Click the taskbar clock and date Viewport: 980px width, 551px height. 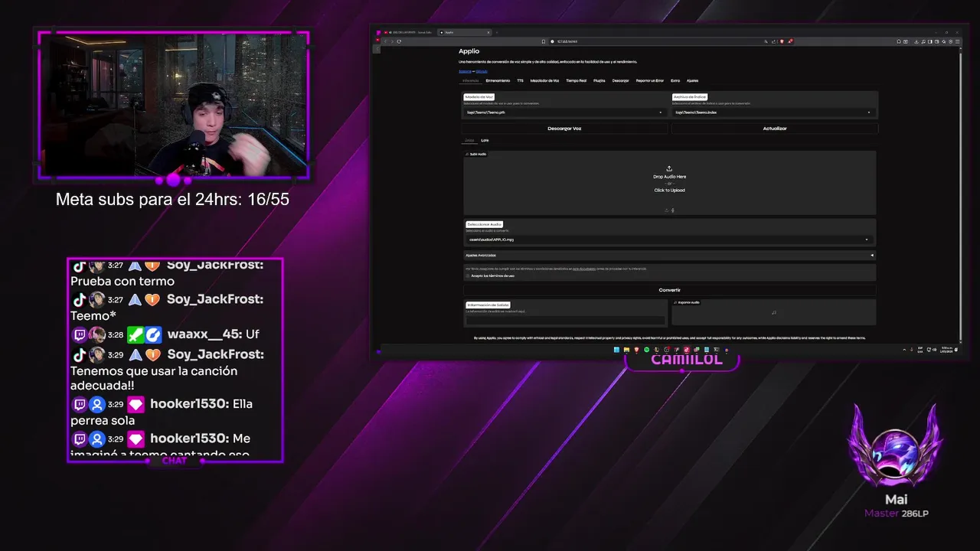[947, 350]
